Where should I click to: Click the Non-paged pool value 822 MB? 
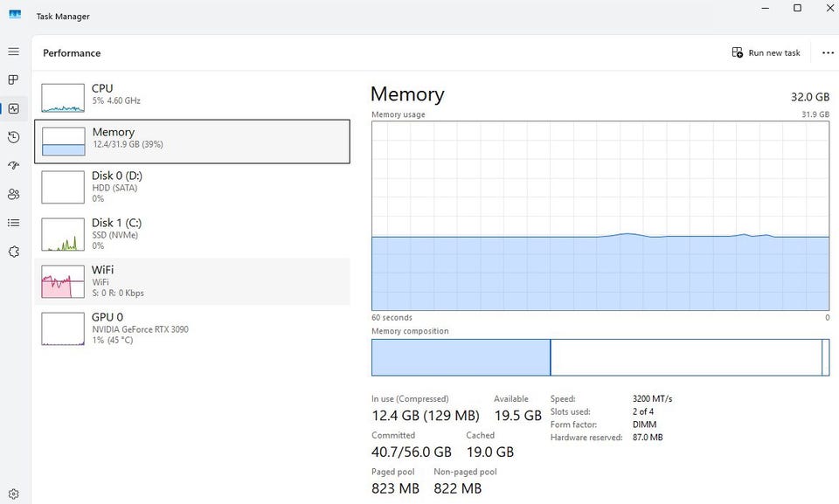[457, 488]
